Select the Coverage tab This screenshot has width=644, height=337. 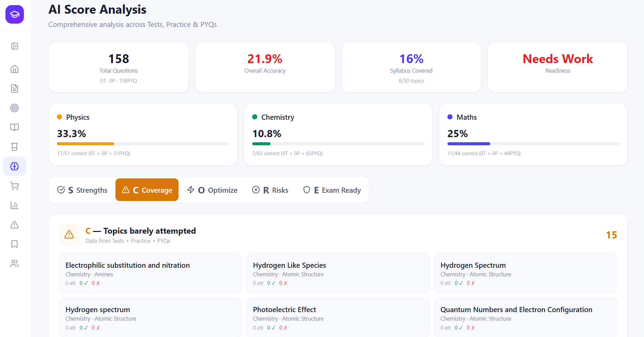pos(147,190)
